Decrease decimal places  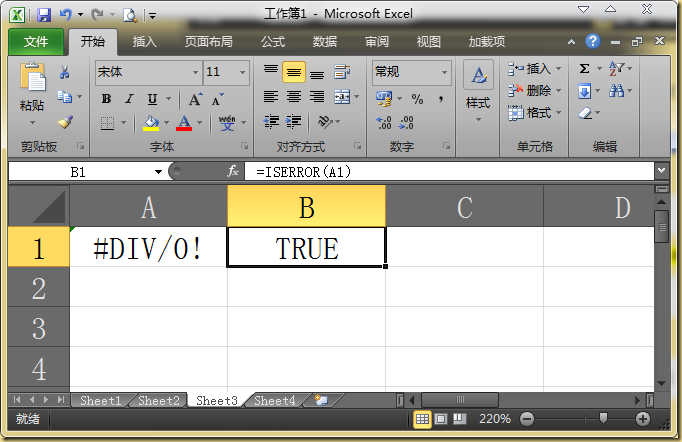pyautogui.click(x=406, y=123)
